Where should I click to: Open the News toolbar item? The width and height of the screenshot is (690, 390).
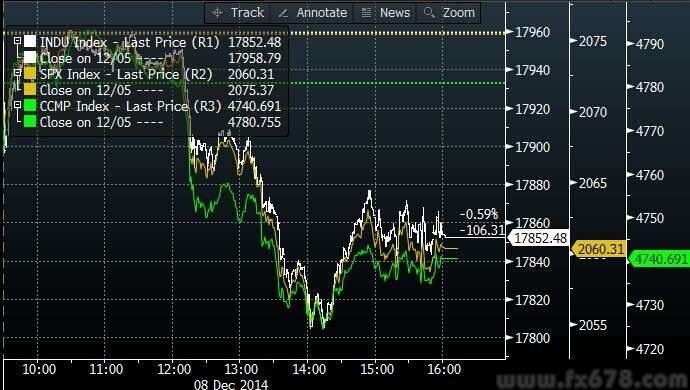tap(386, 13)
